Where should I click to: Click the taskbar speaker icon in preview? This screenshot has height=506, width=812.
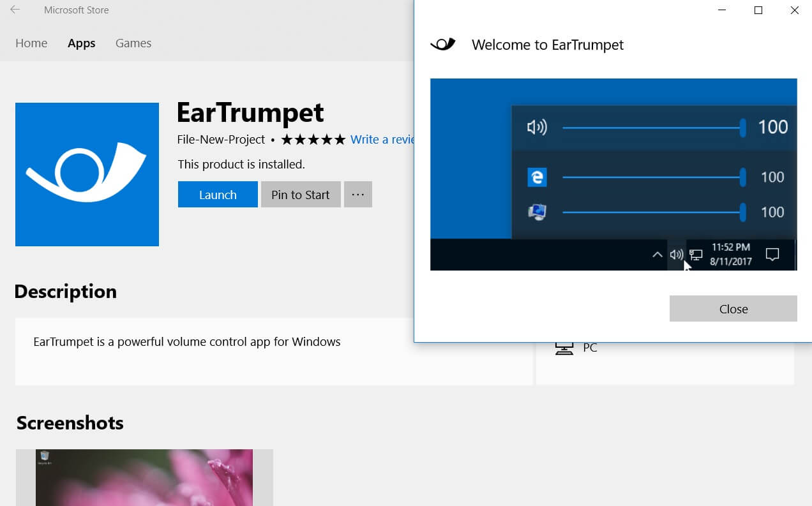(x=677, y=255)
